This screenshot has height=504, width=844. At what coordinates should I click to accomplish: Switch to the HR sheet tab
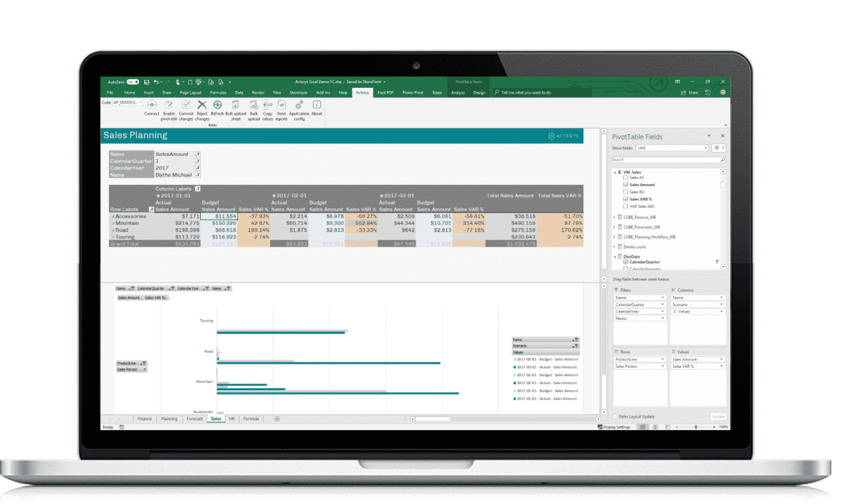pyautogui.click(x=231, y=419)
